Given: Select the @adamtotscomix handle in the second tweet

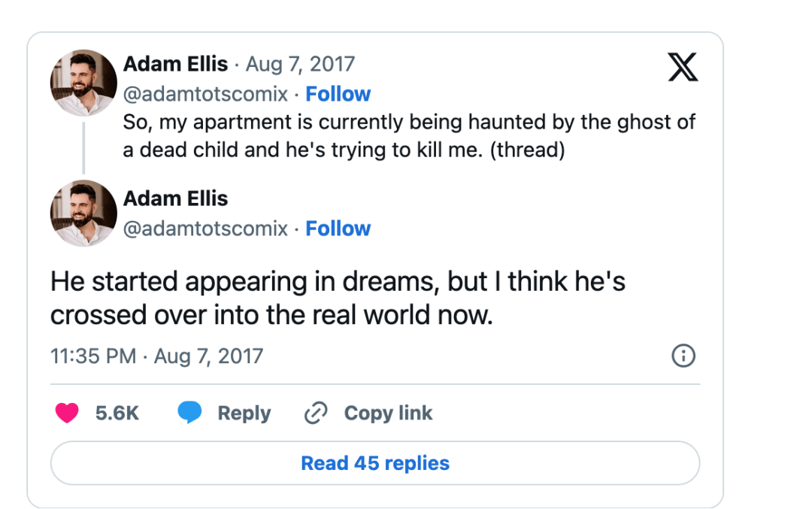Looking at the screenshot, I should 205,229.
